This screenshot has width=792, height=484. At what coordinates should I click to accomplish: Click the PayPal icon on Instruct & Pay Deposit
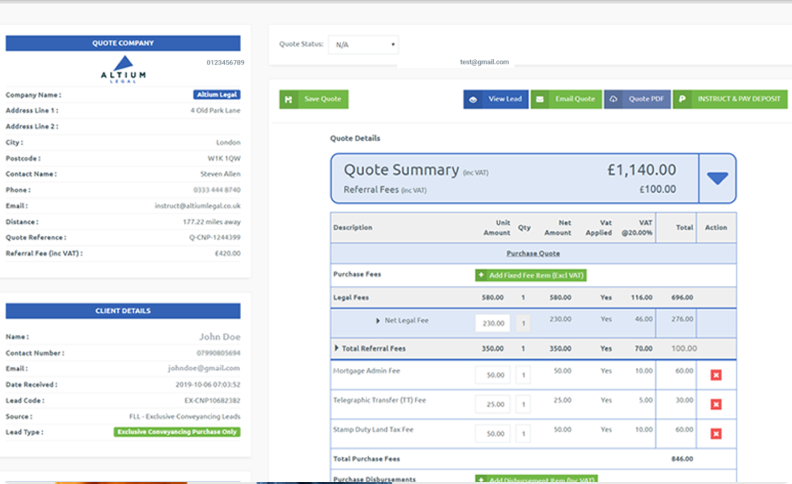click(682, 100)
